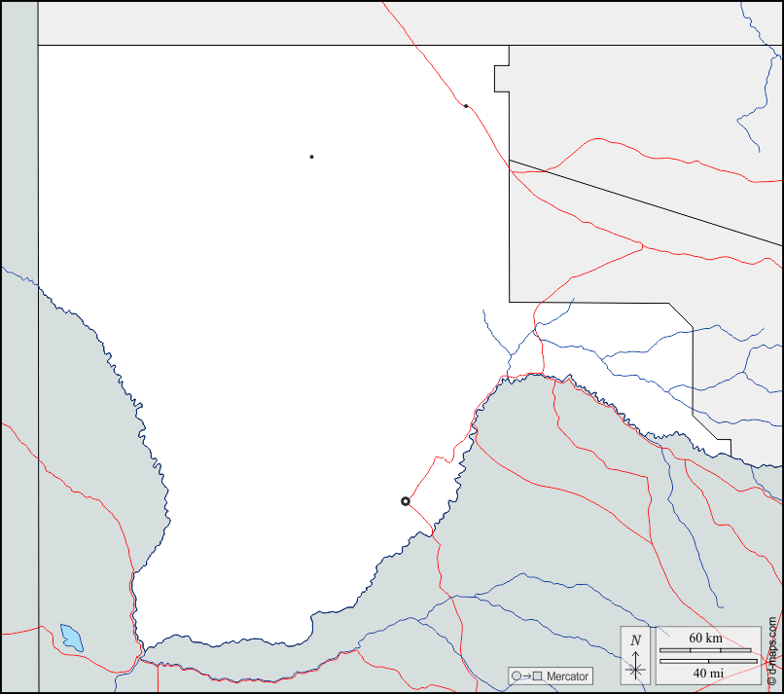The width and height of the screenshot is (784, 694).
Task: Click the circle-to-square projection symbol
Action: [526, 676]
